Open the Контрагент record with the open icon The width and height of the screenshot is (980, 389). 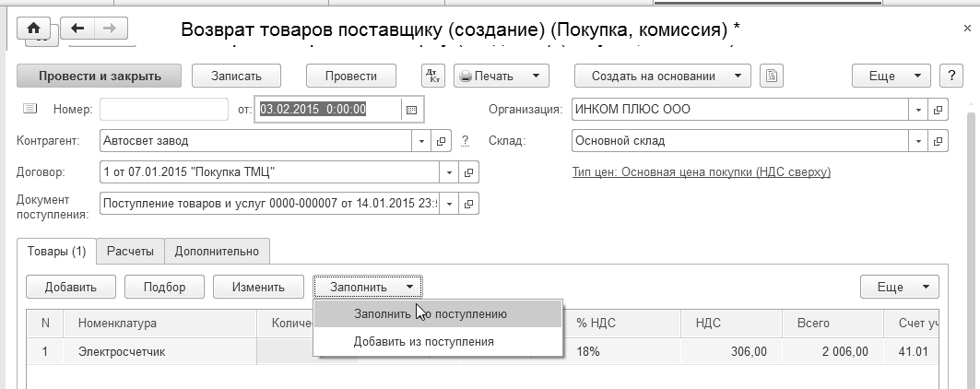[x=442, y=142]
